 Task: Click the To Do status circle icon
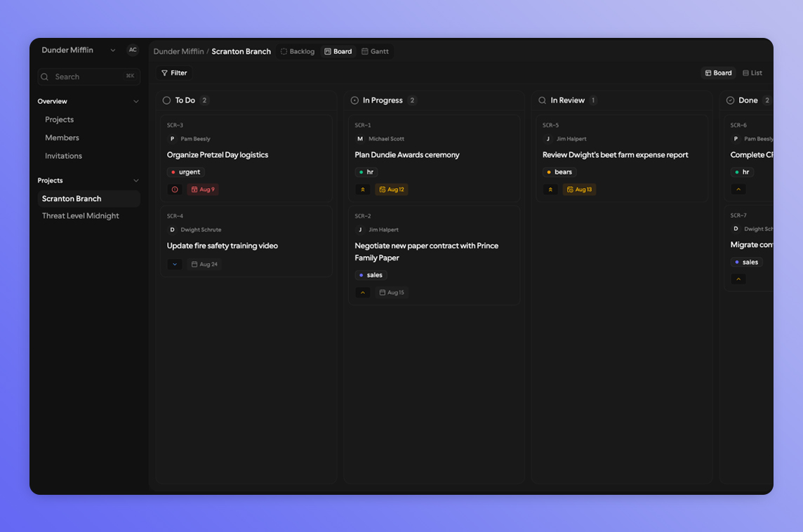(x=166, y=100)
